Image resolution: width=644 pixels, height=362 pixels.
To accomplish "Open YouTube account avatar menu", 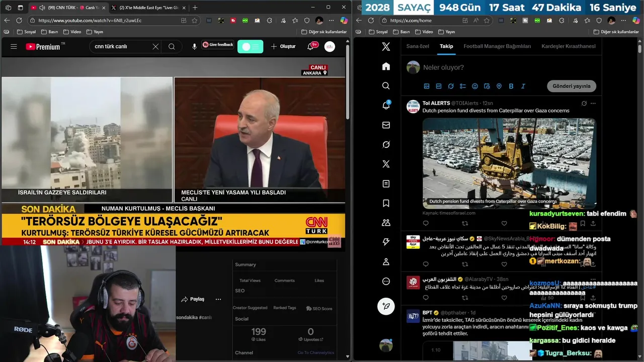I will (x=330, y=46).
